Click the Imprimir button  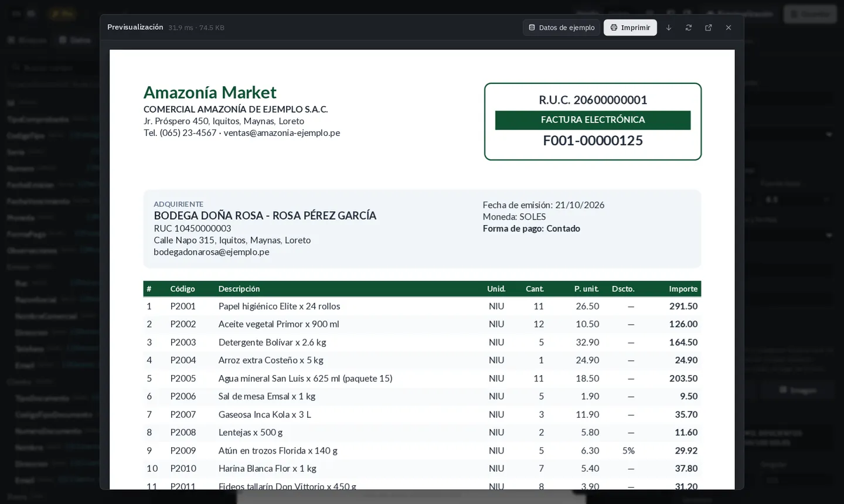630,28
